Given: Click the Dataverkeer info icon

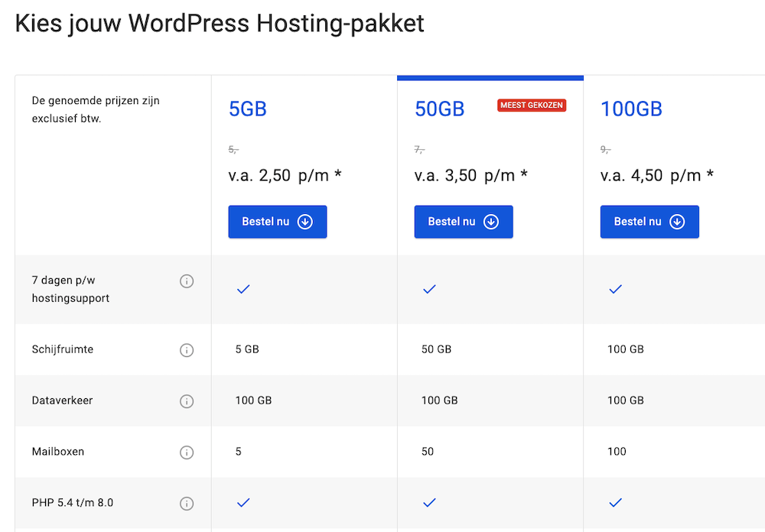Looking at the screenshot, I should (x=187, y=401).
